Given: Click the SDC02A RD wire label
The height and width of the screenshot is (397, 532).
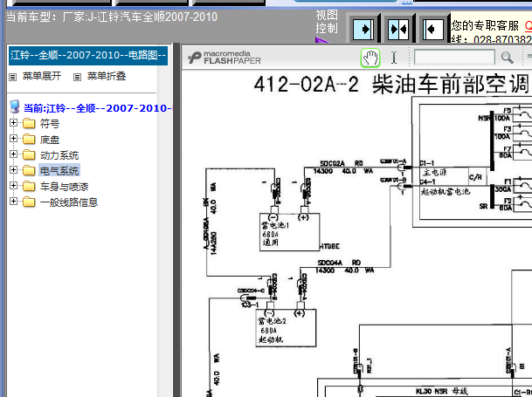Looking at the screenshot, I should [x=342, y=163].
